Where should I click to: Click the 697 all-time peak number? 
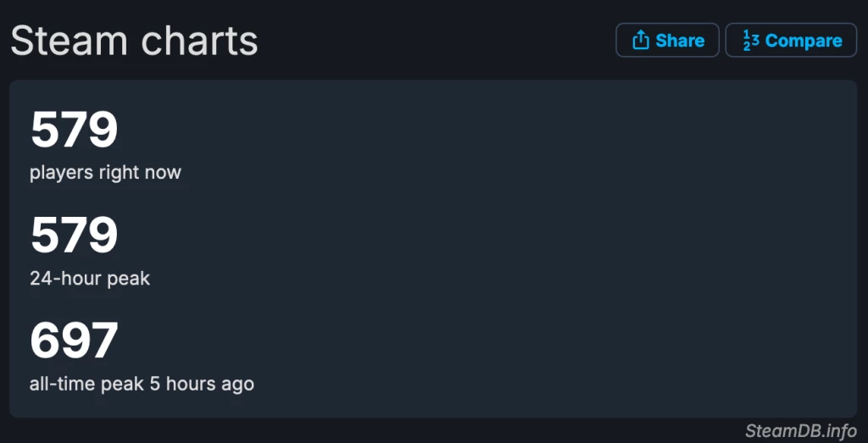(75, 341)
